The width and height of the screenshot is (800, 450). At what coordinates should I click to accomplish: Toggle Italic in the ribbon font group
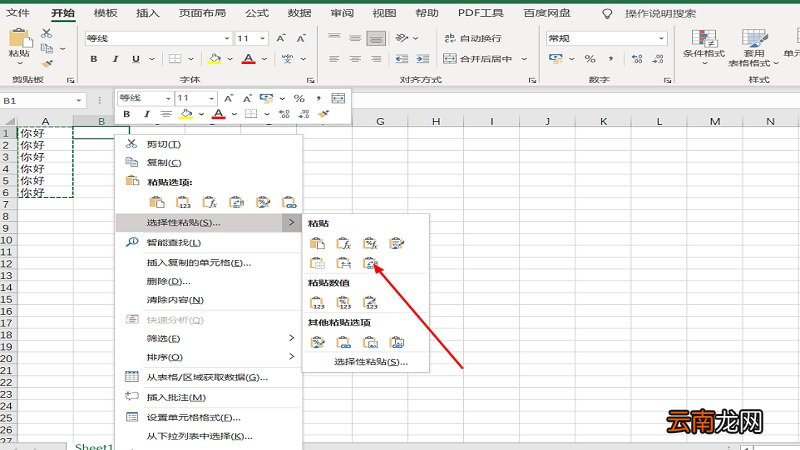click(115, 59)
